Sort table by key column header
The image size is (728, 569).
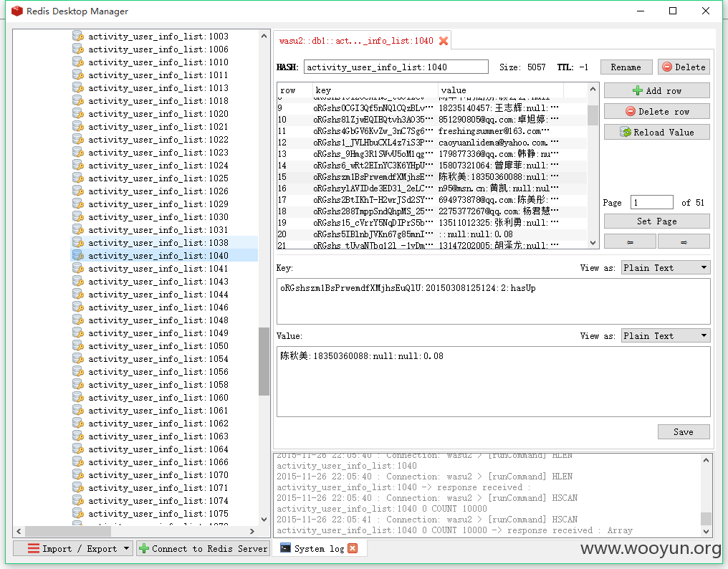pos(375,90)
